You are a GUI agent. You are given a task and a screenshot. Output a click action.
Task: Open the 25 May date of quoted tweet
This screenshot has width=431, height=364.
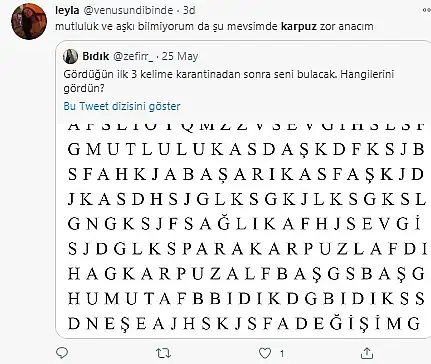pos(180,56)
